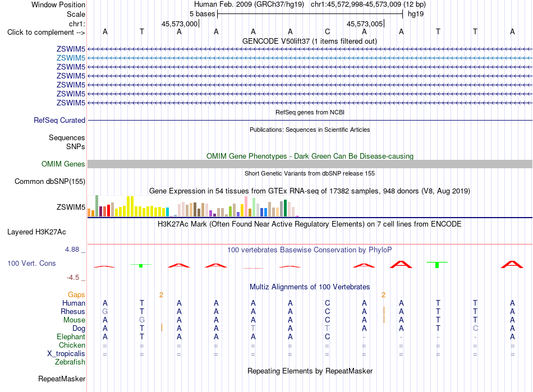Click the G base in the Mouse row
533x392 pixels.
coord(142,320)
